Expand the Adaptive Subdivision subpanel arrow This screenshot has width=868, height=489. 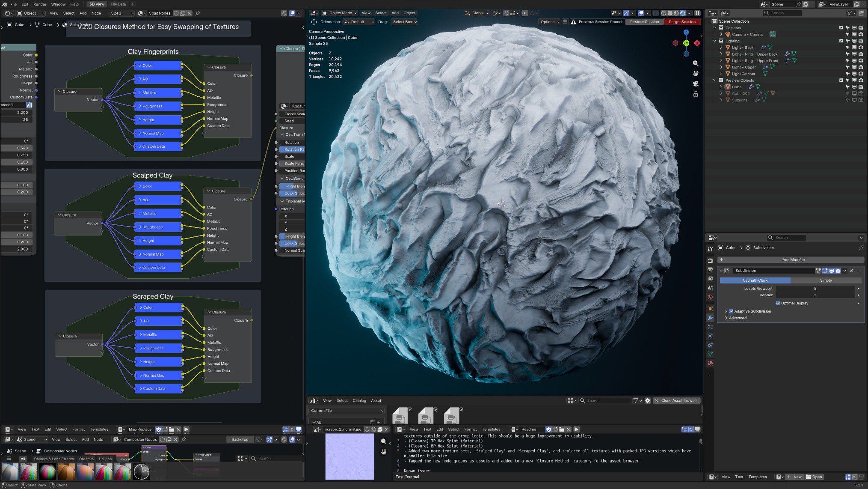tap(726, 311)
